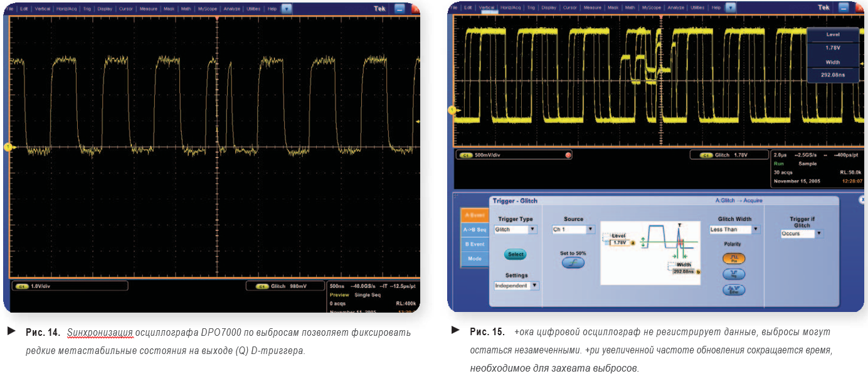Switch to the B Event tab
This screenshot has width=868, height=376.
pos(474,244)
